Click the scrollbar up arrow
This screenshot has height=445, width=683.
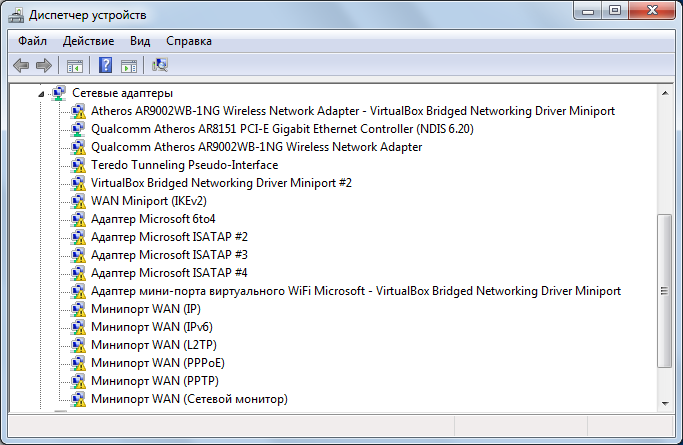click(x=665, y=93)
